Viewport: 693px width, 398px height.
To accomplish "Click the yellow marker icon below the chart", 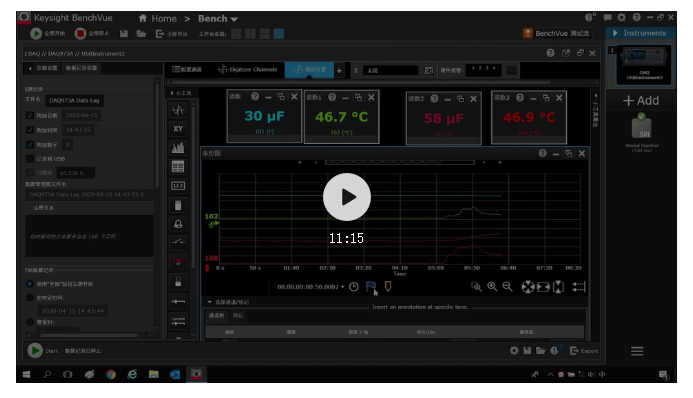I will (388, 287).
